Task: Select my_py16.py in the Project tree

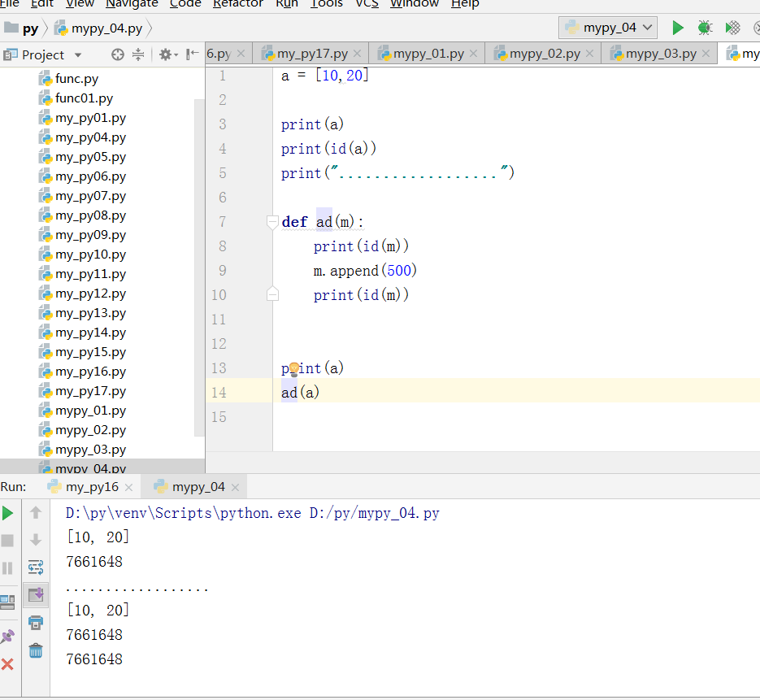Action: (90, 372)
